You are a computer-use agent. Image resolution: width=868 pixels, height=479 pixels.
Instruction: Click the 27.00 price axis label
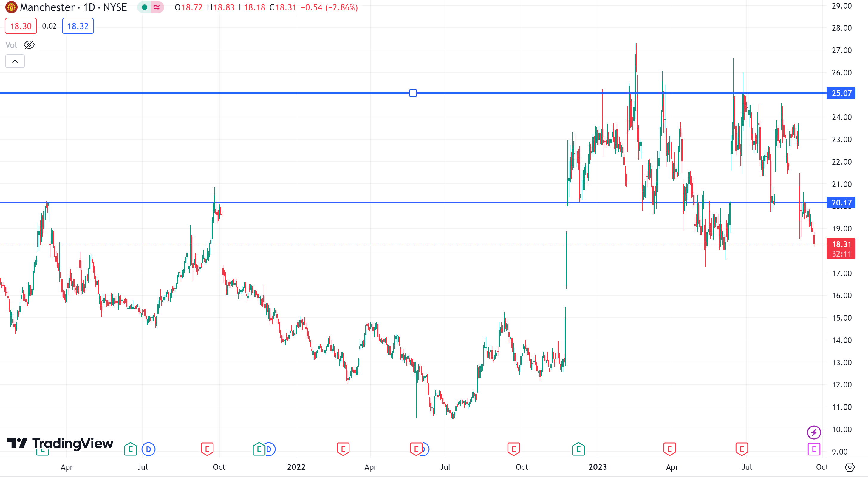click(841, 51)
